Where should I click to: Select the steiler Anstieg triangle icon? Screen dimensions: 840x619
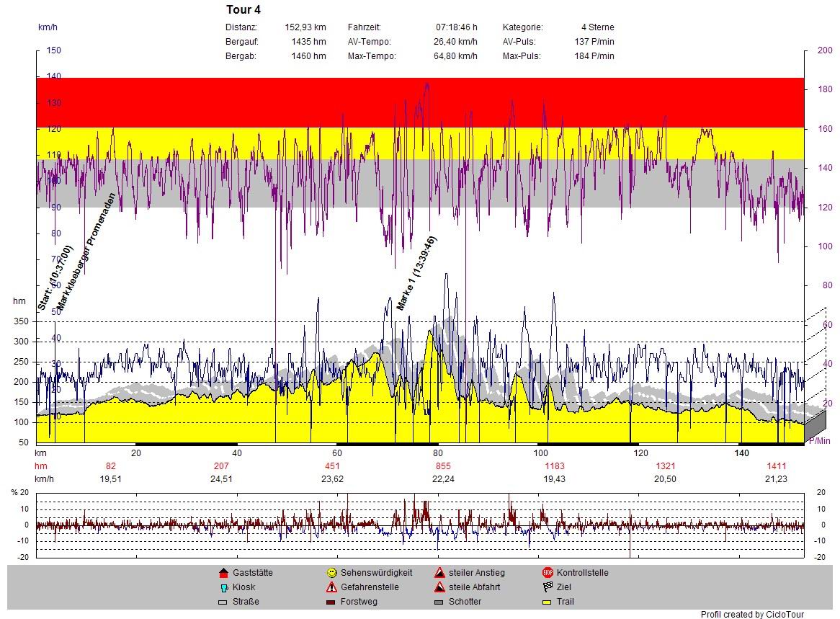click(x=439, y=573)
